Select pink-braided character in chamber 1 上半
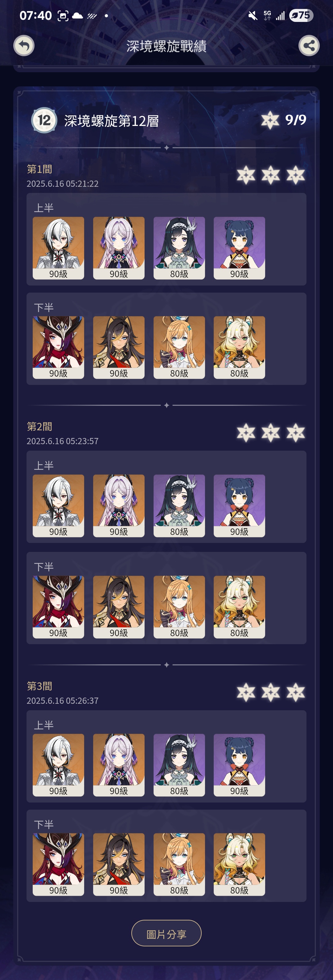Viewport: 333px width, 980px height. click(119, 248)
